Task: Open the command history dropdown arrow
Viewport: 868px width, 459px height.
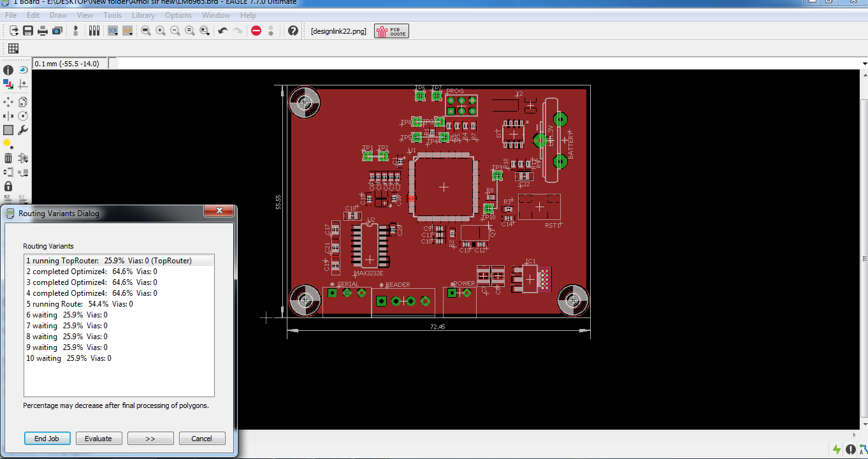Action: (864, 64)
